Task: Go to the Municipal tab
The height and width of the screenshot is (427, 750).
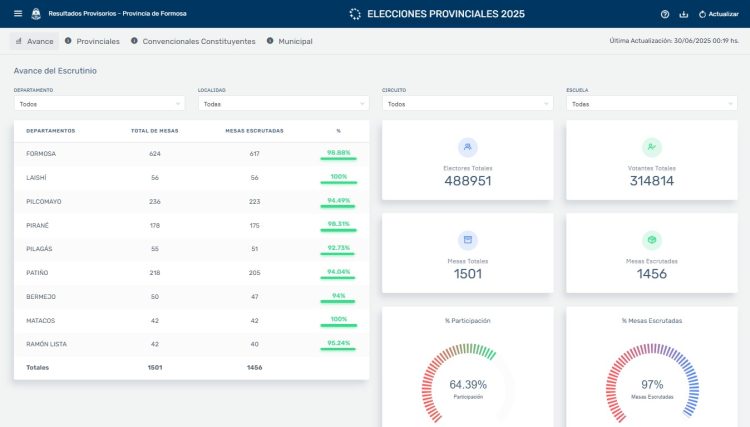Action: [295, 41]
